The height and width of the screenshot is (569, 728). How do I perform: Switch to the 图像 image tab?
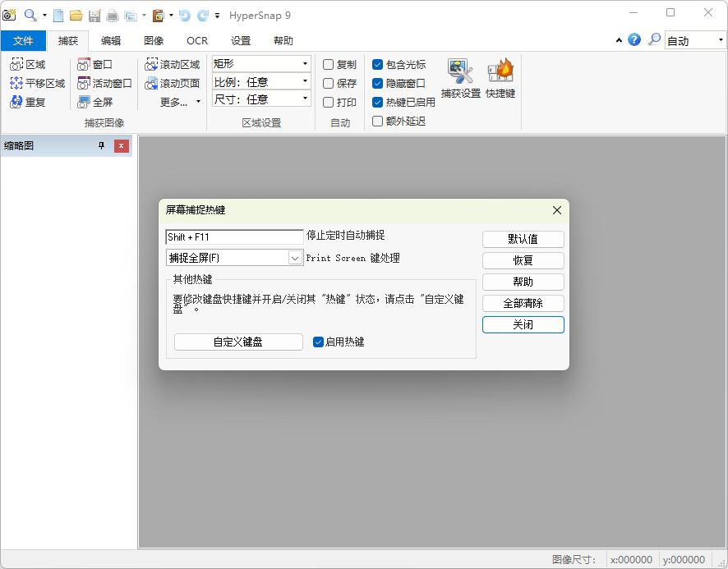pos(154,40)
